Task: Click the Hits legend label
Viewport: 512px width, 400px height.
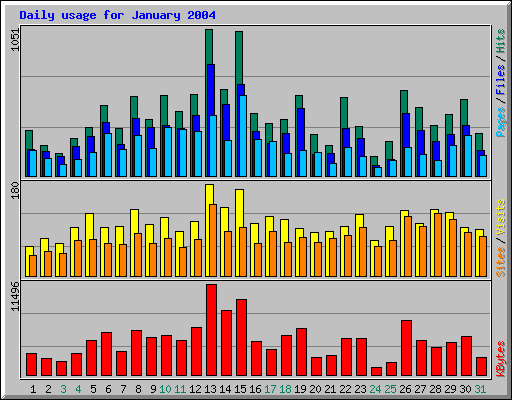Action: [x=500, y=41]
